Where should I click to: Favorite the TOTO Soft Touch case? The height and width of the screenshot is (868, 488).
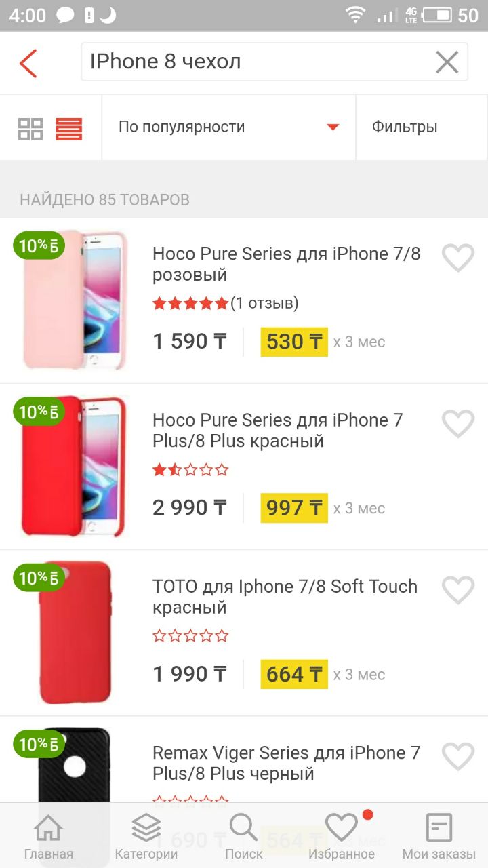[458, 590]
